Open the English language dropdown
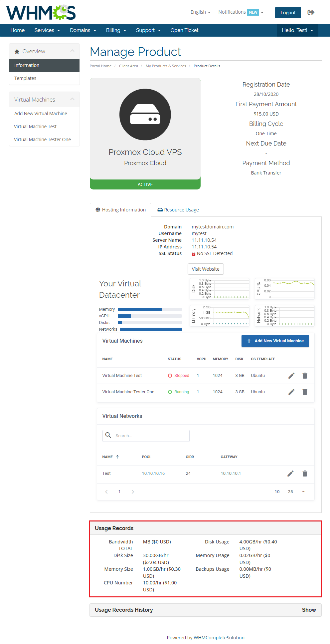 [x=200, y=12]
